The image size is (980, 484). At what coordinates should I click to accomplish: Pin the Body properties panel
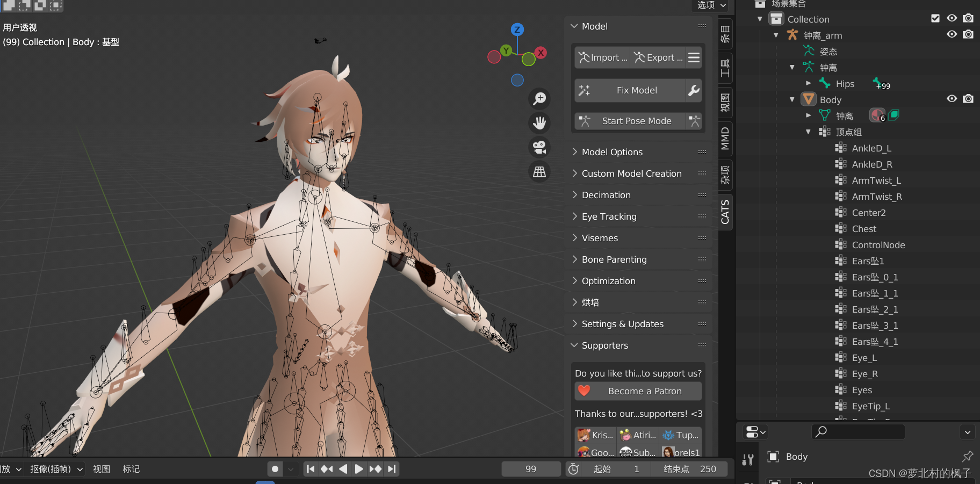click(x=968, y=457)
